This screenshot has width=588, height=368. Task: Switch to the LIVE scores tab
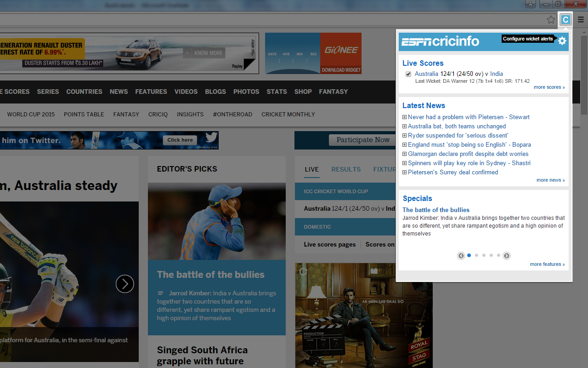(311, 169)
